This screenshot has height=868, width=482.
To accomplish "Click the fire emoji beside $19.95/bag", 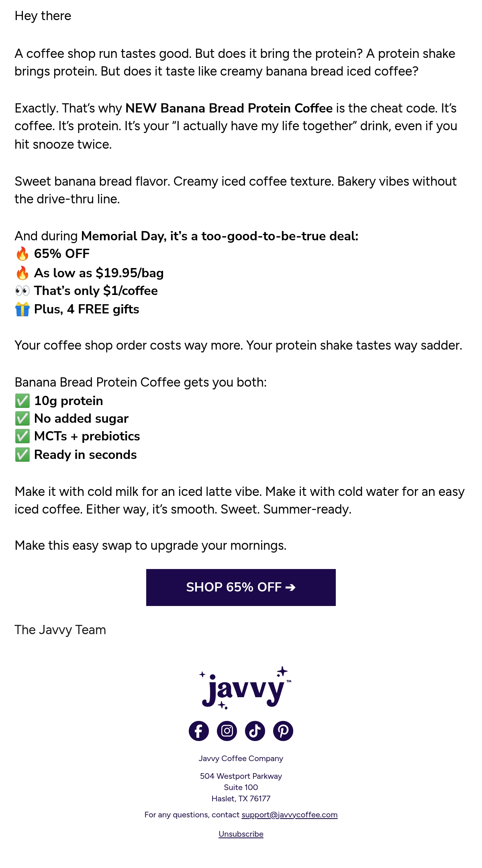I will (x=22, y=273).
